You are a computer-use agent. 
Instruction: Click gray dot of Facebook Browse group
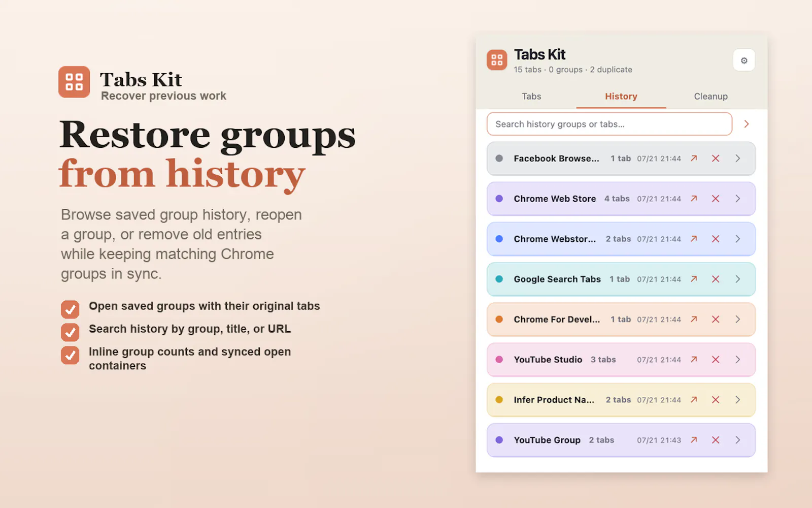pos(499,158)
